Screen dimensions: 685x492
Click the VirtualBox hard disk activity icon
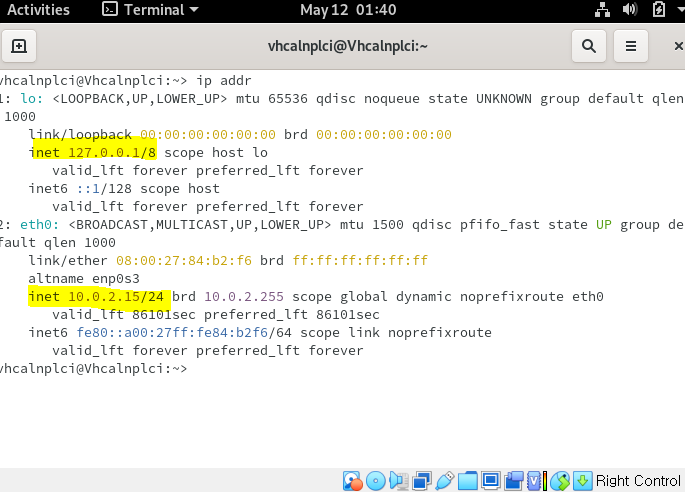click(352, 481)
